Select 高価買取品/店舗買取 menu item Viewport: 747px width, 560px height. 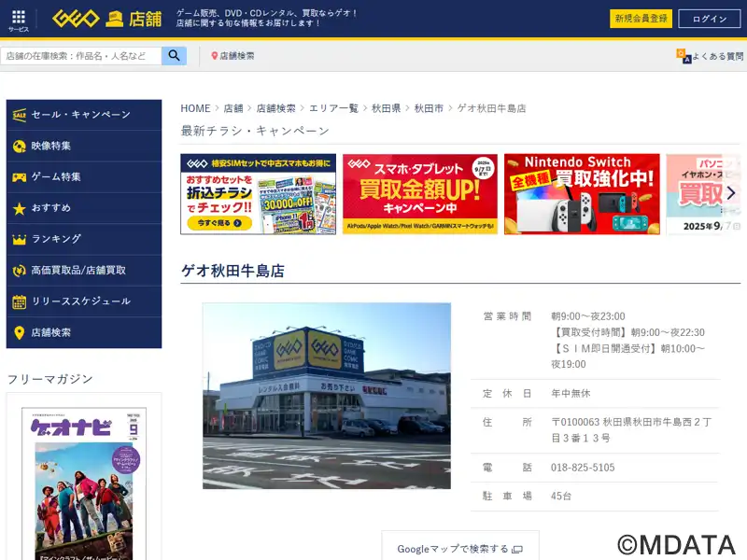click(x=84, y=271)
